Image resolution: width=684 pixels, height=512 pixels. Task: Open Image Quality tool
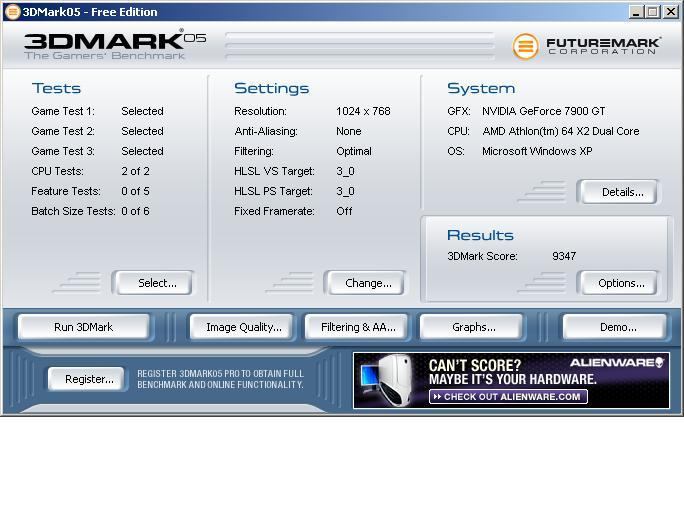pyautogui.click(x=242, y=327)
